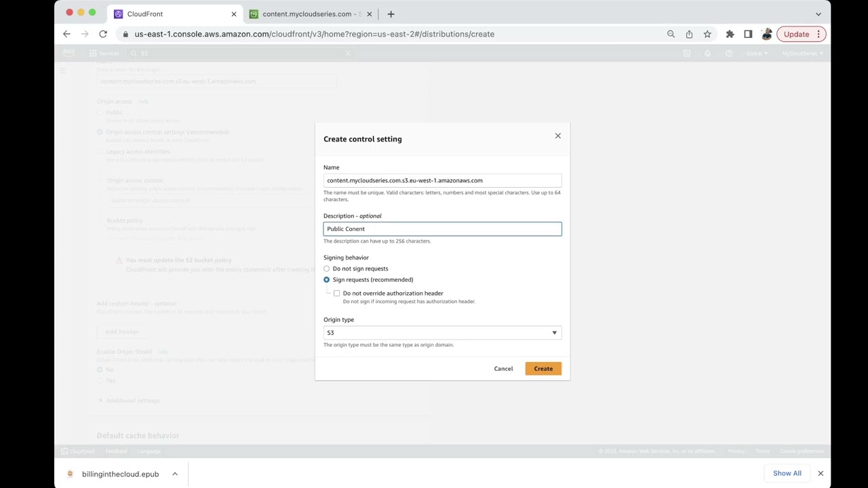Toggle the browser side panel icon
Viewport: 868px width, 488px height.
pos(748,34)
